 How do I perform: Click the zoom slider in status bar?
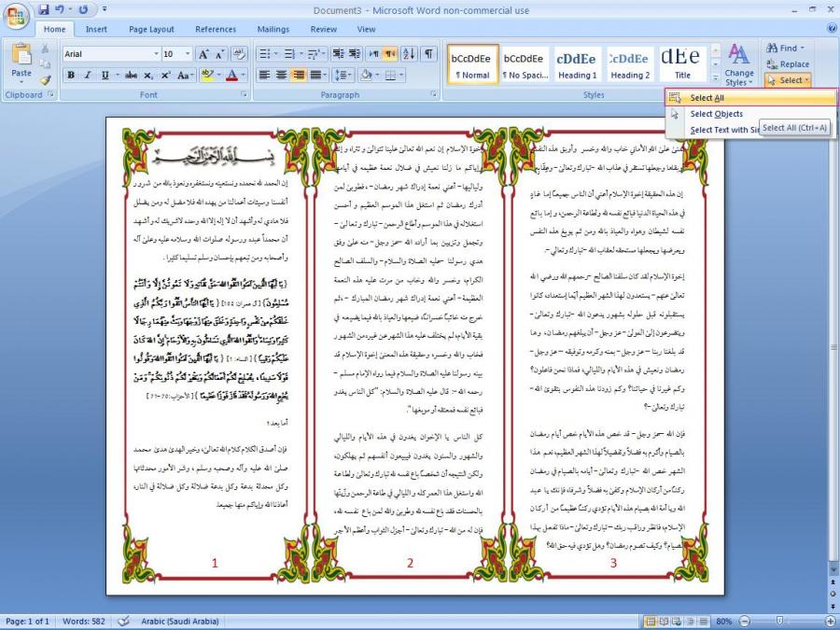click(780, 621)
